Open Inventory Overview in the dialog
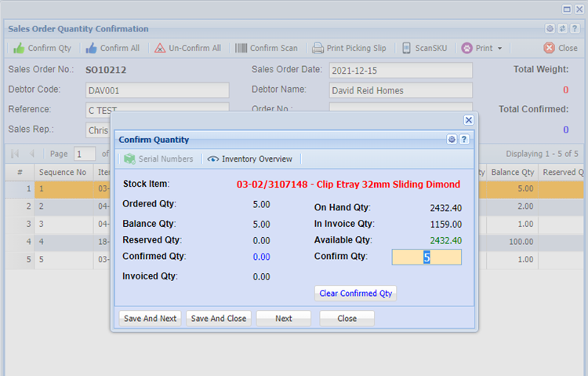The width and height of the screenshot is (588, 376). pos(250,159)
